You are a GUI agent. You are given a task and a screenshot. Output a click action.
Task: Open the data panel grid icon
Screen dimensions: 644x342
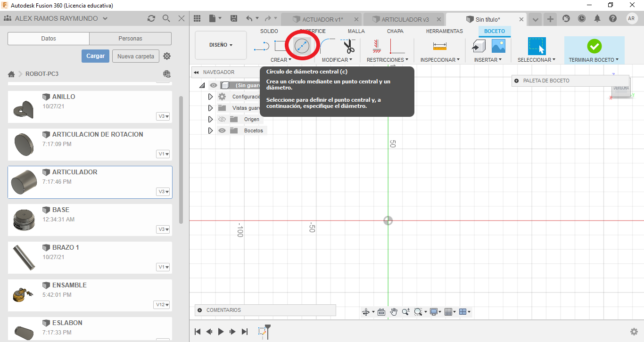pos(197,18)
